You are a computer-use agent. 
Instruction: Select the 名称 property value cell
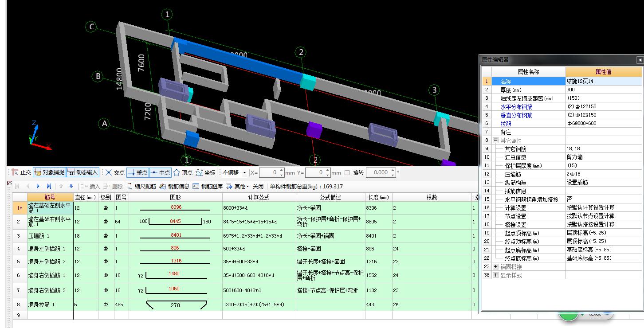click(604, 81)
